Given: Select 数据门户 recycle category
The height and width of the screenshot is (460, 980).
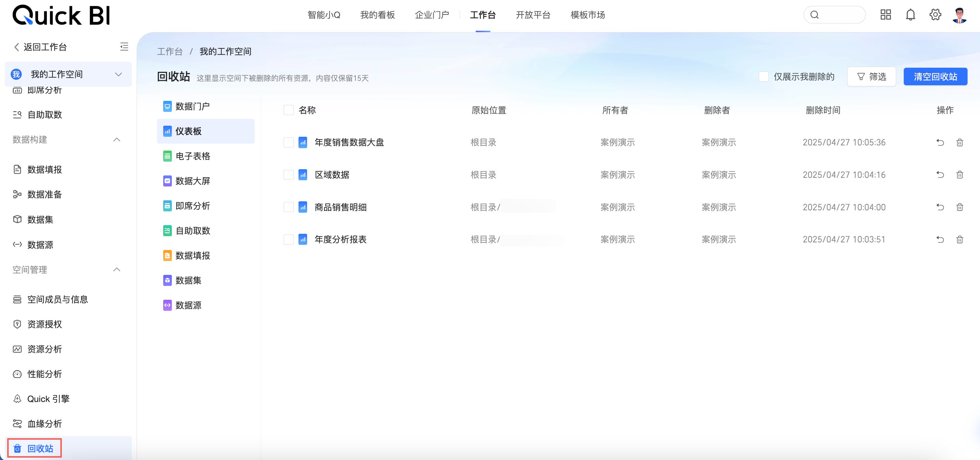Looking at the screenshot, I should coord(205,106).
